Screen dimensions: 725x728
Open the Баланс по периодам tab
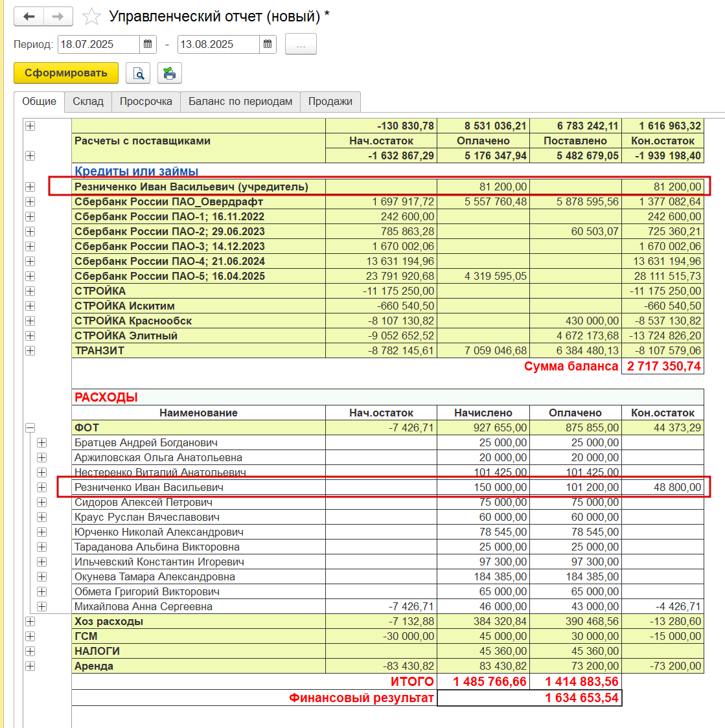[240, 101]
